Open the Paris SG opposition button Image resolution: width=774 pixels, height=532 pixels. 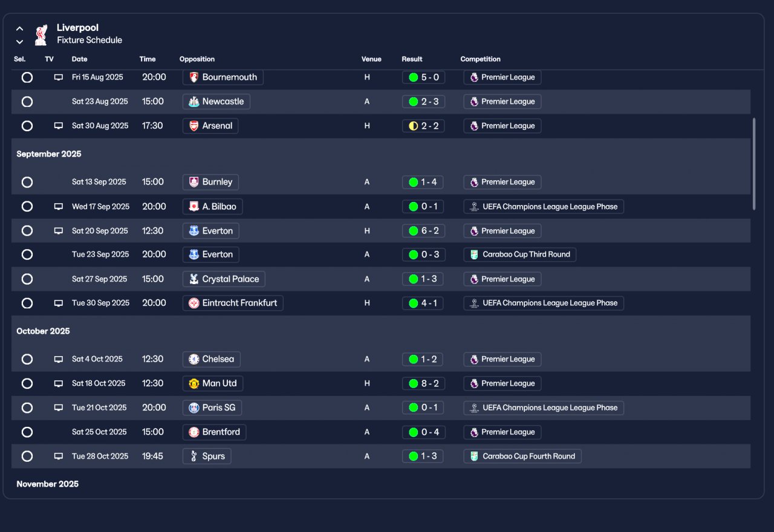(x=212, y=407)
